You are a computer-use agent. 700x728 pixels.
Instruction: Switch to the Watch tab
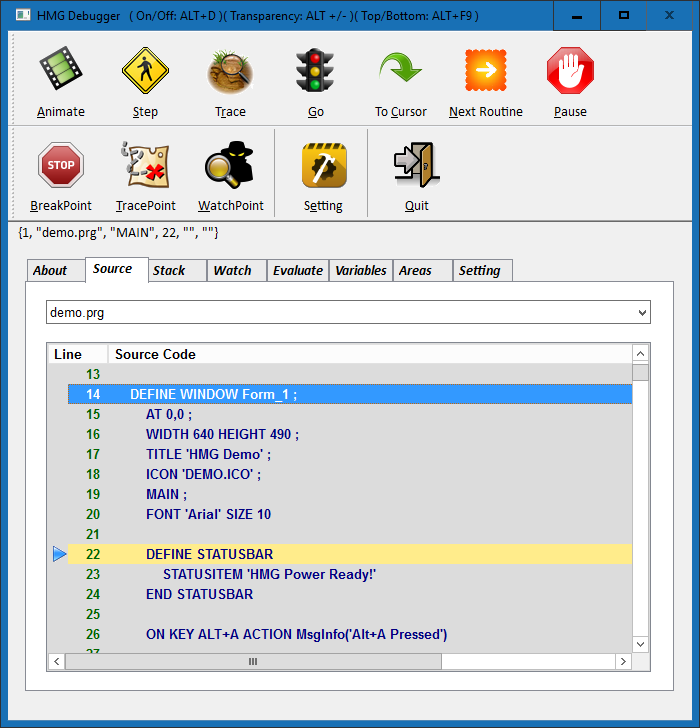click(232, 271)
